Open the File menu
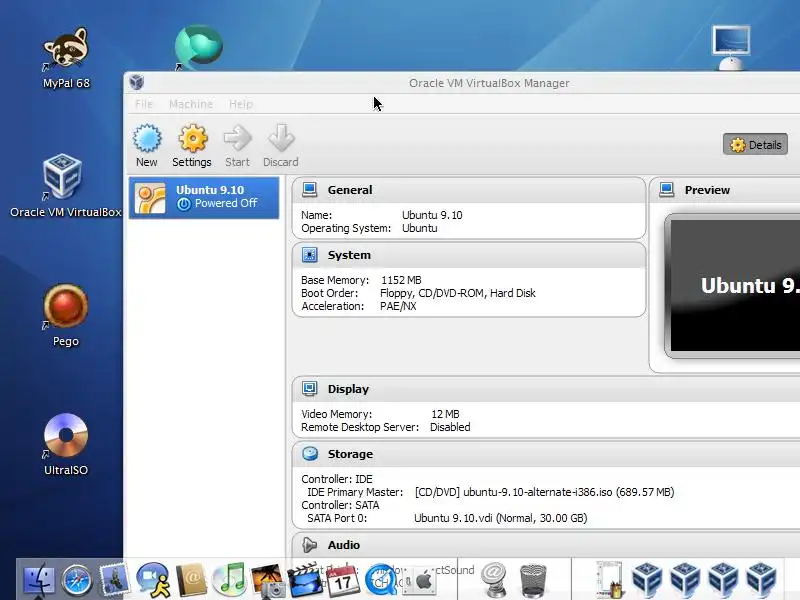Image resolution: width=800 pixels, height=600 pixels. tap(144, 104)
